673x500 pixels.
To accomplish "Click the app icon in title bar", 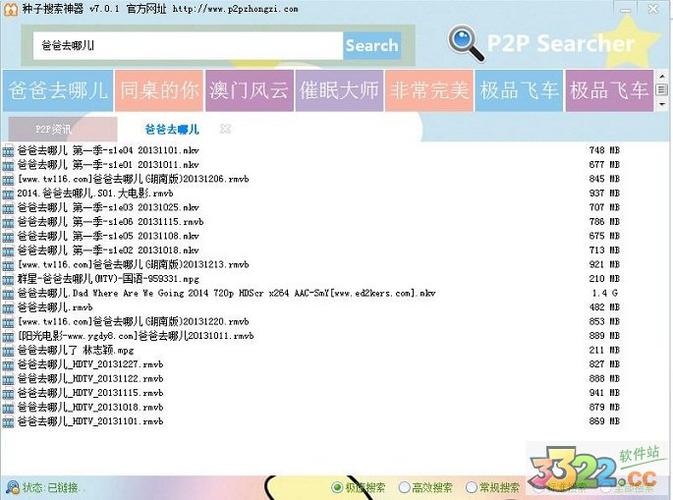I will click(x=9, y=9).
